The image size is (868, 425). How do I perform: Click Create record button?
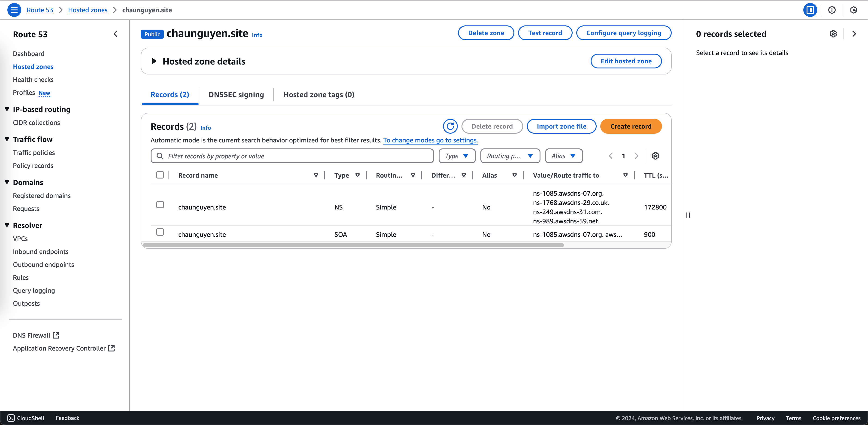click(x=631, y=126)
